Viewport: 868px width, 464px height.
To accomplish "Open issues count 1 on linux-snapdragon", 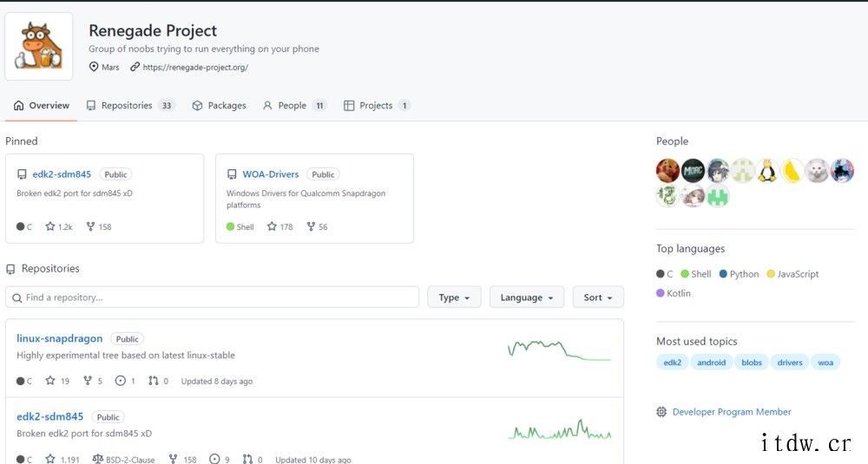I will click(125, 381).
